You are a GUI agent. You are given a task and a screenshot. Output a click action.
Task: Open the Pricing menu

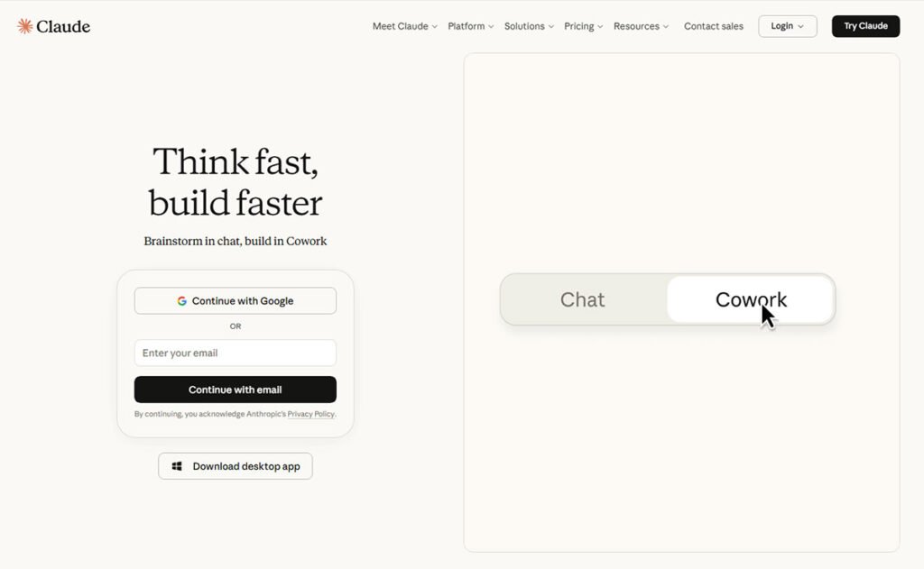583,26
